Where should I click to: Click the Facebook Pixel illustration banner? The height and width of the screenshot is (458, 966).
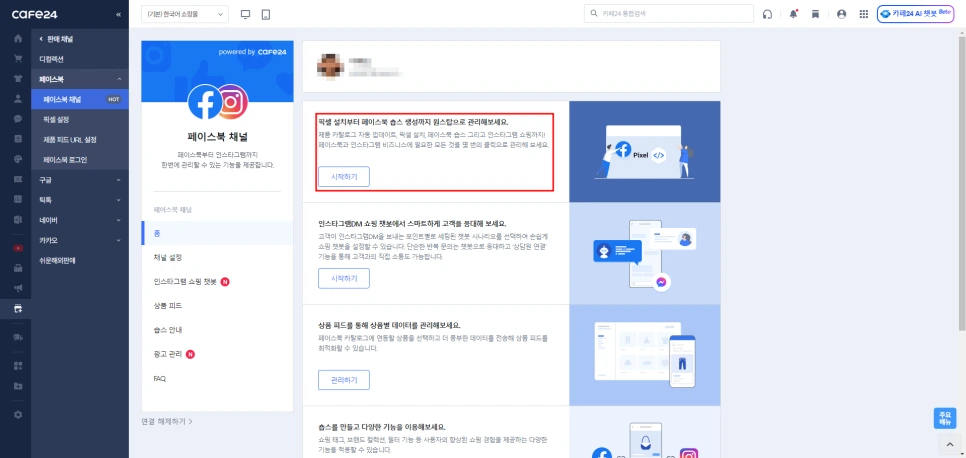[644, 152]
